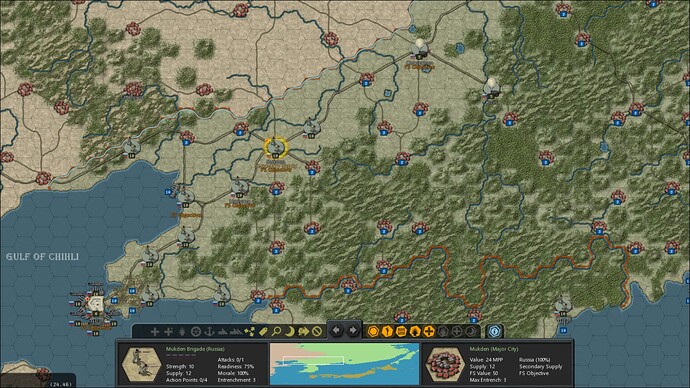The image size is (690, 388).
Task: Toggle the orange list-lines hex overlay
Action: [x=401, y=331]
